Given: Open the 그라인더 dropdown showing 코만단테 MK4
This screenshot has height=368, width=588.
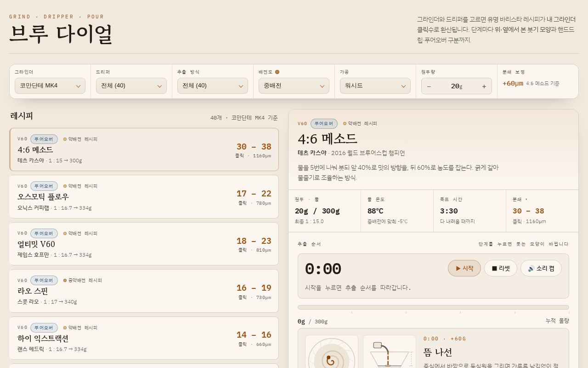Looking at the screenshot, I should pos(50,86).
